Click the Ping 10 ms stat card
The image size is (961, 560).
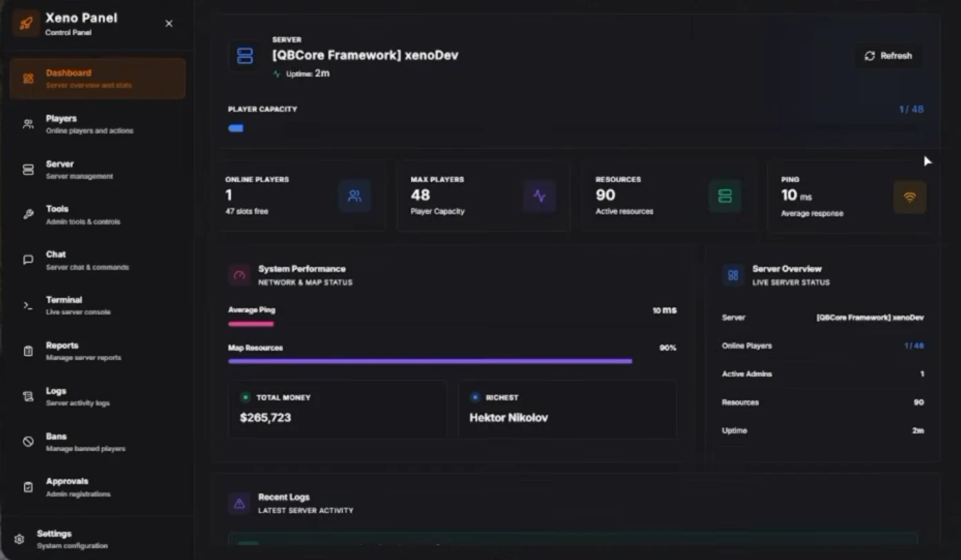pyautogui.click(x=854, y=197)
